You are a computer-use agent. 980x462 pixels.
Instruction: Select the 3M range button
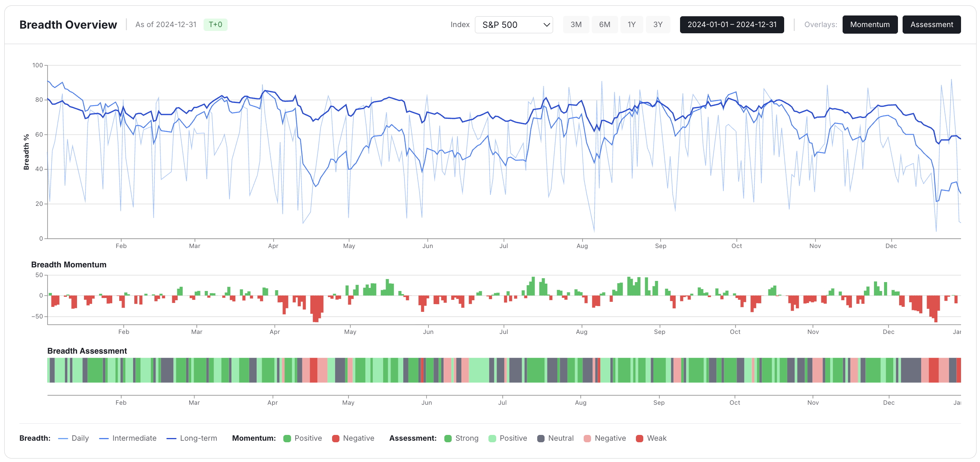576,25
